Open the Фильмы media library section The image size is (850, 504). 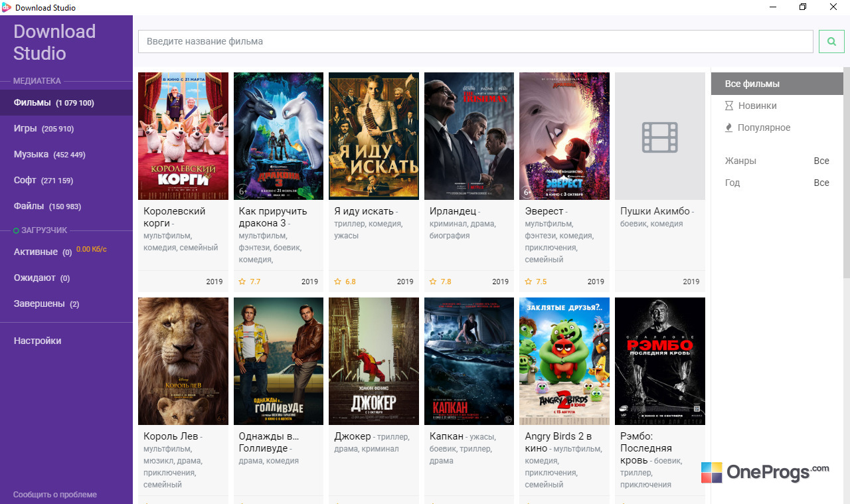click(x=66, y=103)
